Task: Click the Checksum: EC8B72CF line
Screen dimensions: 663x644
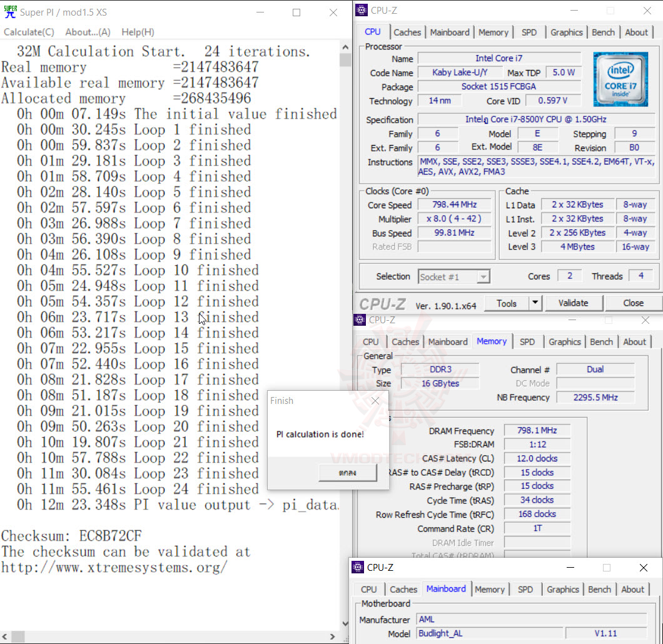Action: [x=71, y=536]
